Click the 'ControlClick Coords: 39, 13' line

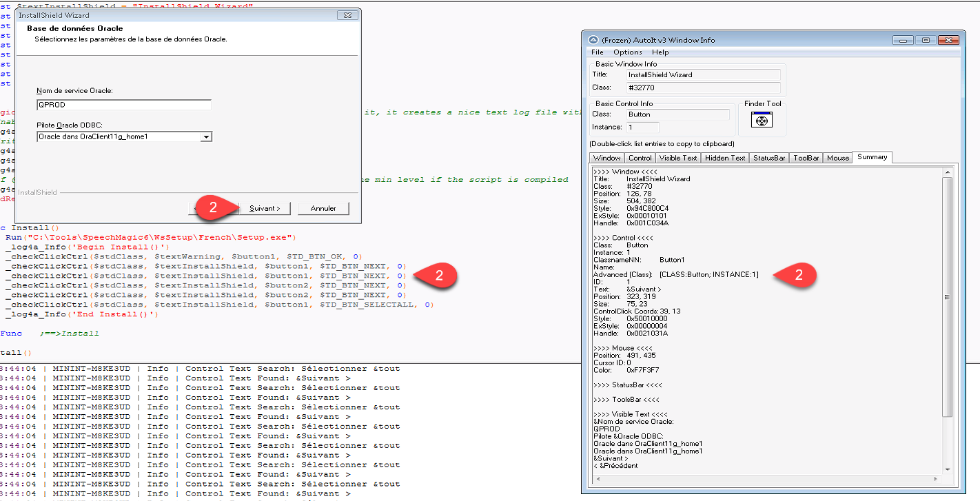[x=636, y=311]
